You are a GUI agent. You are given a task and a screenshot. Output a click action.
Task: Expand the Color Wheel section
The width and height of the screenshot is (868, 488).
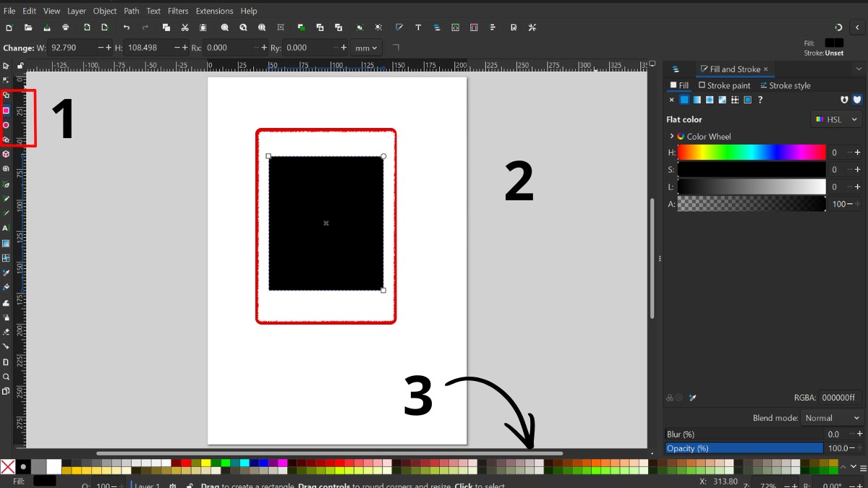click(671, 136)
